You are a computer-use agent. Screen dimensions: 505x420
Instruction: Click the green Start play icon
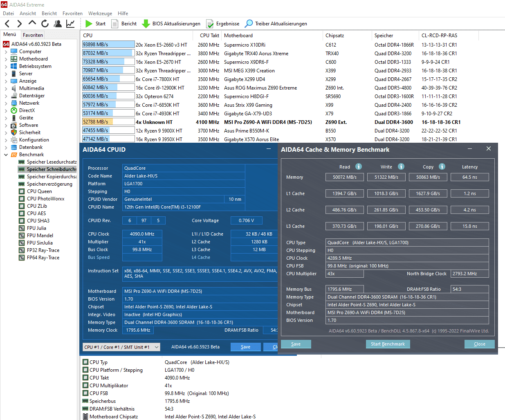click(x=89, y=24)
